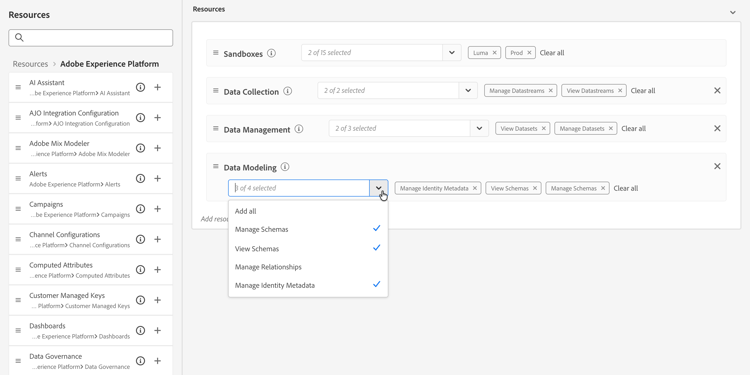Open the Data Collection dropdown arrow
This screenshot has height=375, width=750.
[468, 90]
